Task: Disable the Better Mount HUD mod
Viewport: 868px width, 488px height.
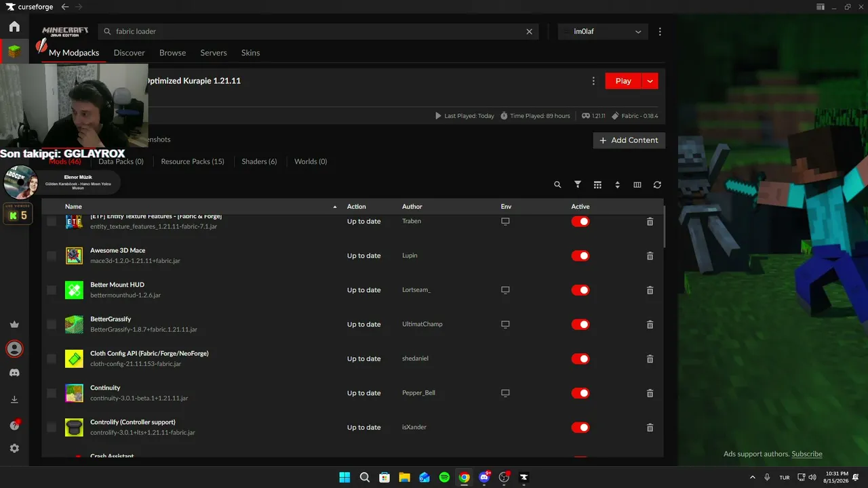Action: (x=580, y=290)
